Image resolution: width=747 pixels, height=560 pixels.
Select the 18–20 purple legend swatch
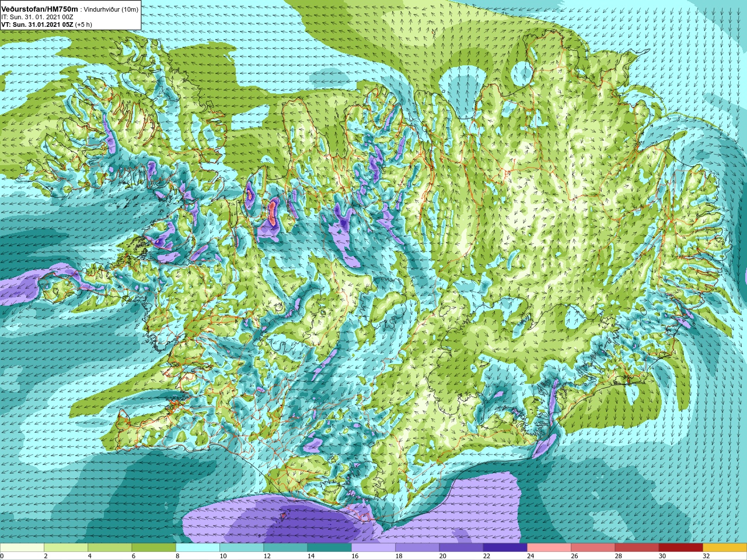(x=417, y=548)
